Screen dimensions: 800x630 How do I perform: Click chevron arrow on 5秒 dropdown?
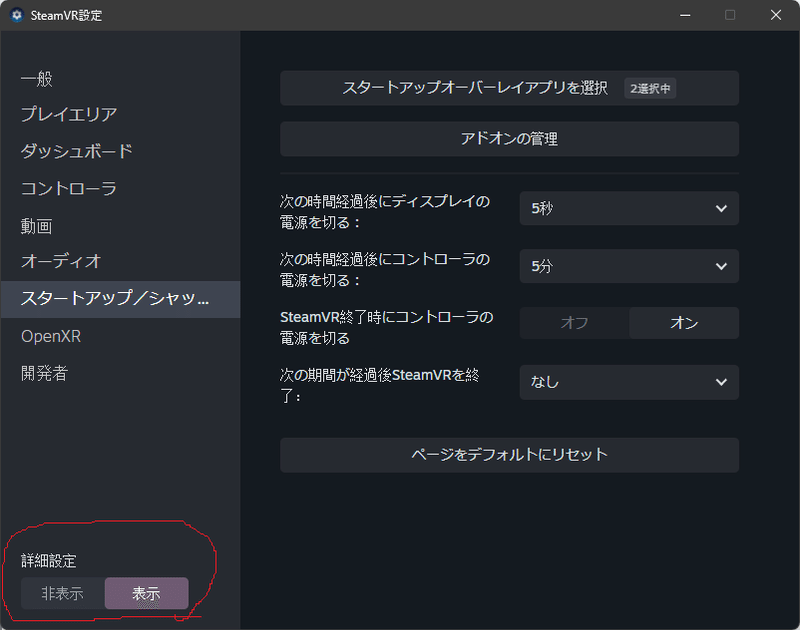tap(721, 208)
